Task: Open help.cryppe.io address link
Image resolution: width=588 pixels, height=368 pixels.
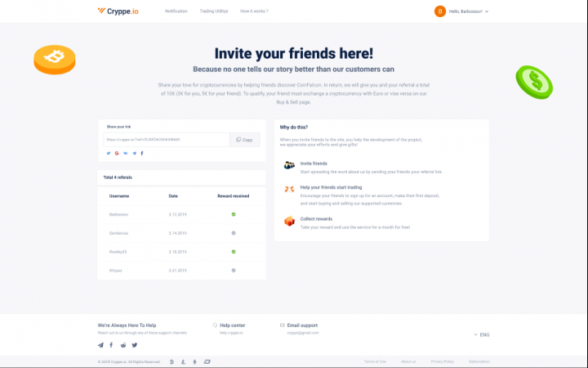Action: tap(231, 333)
